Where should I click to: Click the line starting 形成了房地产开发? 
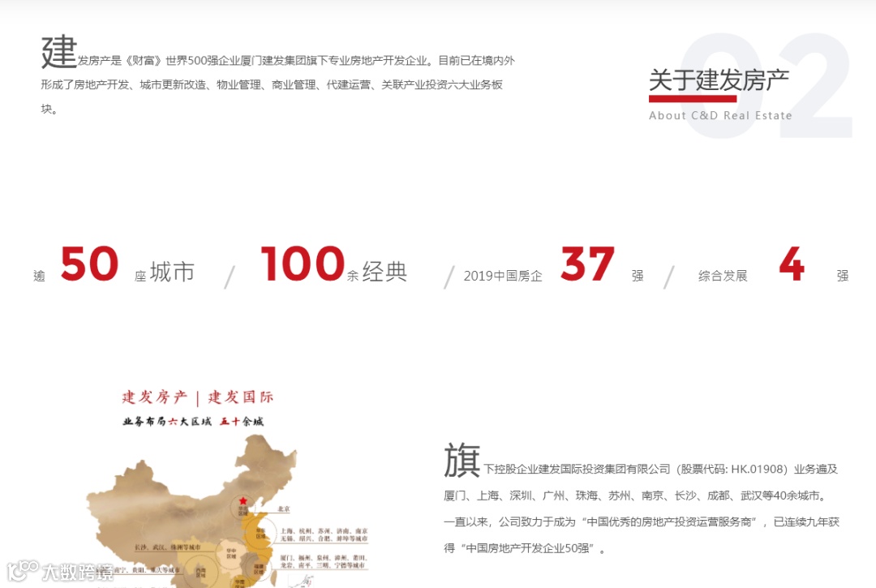272,84
